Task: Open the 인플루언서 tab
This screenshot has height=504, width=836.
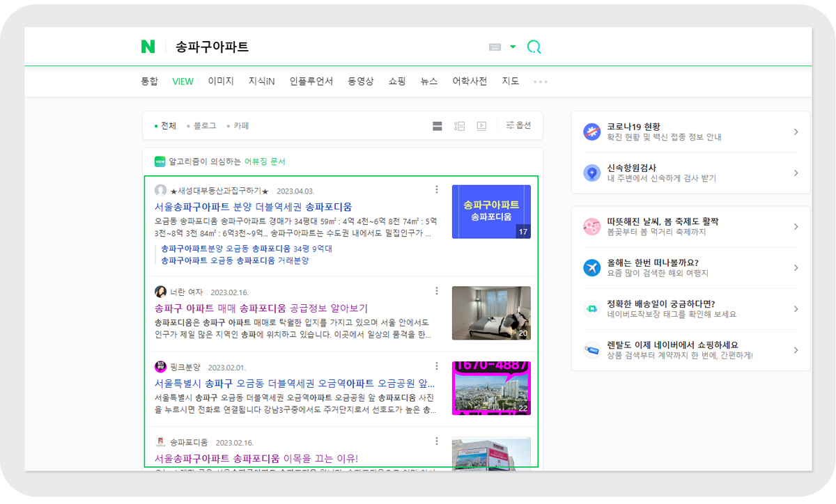Action: (x=311, y=81)
